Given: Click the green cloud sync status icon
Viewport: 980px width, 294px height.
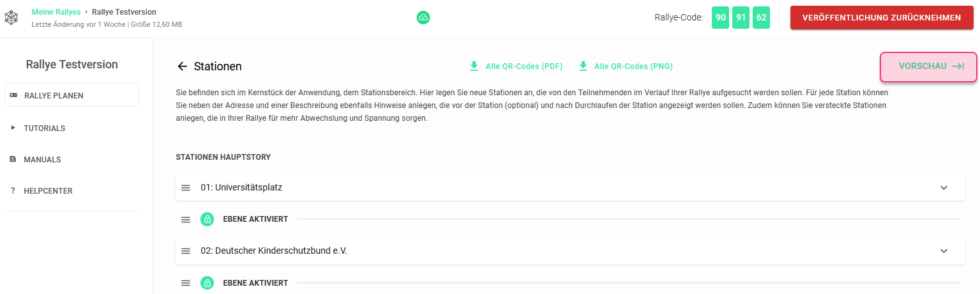Looking at the screenshot, I should click(x=423, y=18).
